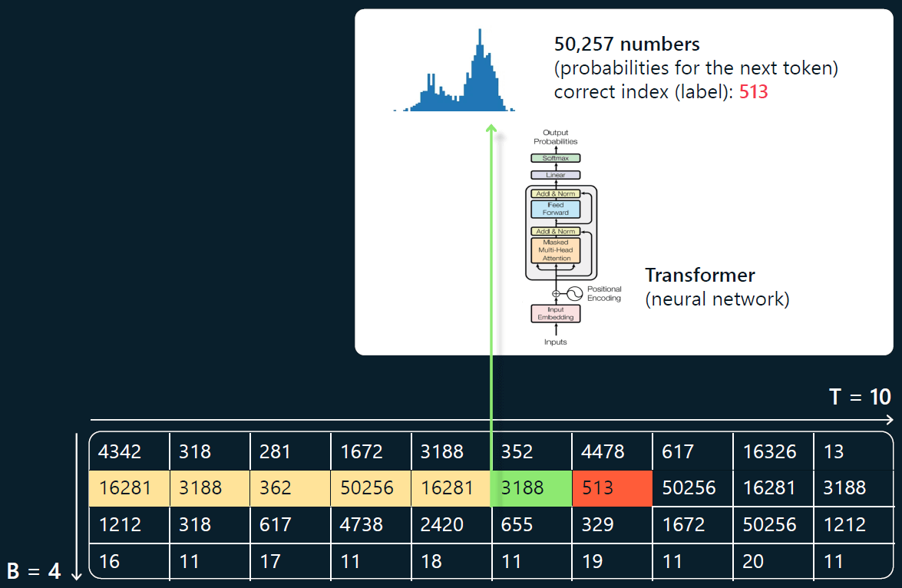Click the Positional Encoding sine wave circle
Image resolution: width=902 pixels, height=588 pixels.
[x=575, y=293]
